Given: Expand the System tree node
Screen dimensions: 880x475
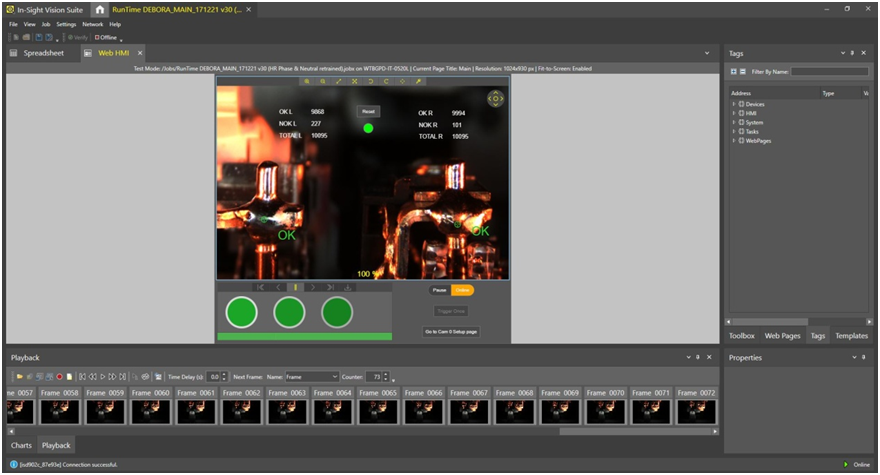Looking at the screenshot, I should pyautogui.click(x=734, y=122).
